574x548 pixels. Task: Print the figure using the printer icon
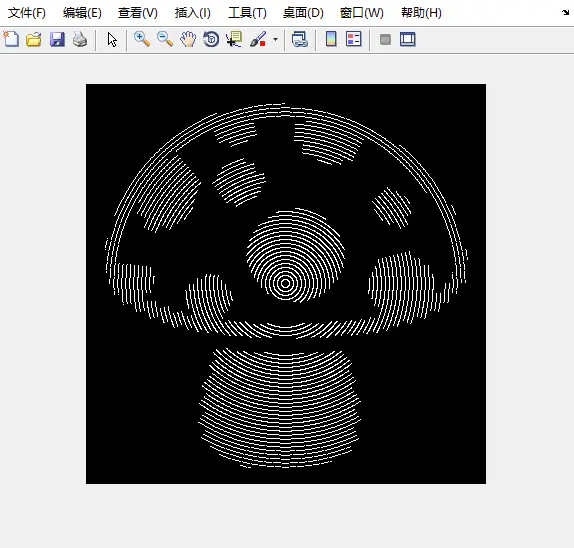[80, 39]
